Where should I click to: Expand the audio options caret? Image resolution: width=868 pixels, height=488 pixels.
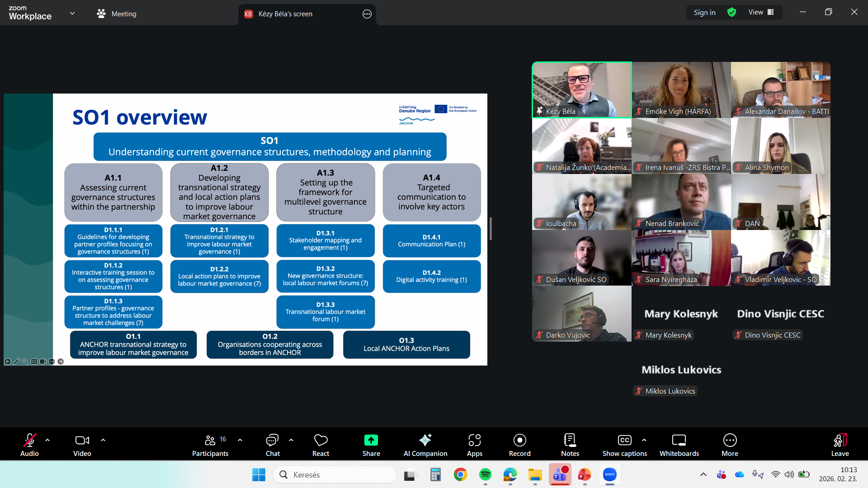(x=47, y=440)
